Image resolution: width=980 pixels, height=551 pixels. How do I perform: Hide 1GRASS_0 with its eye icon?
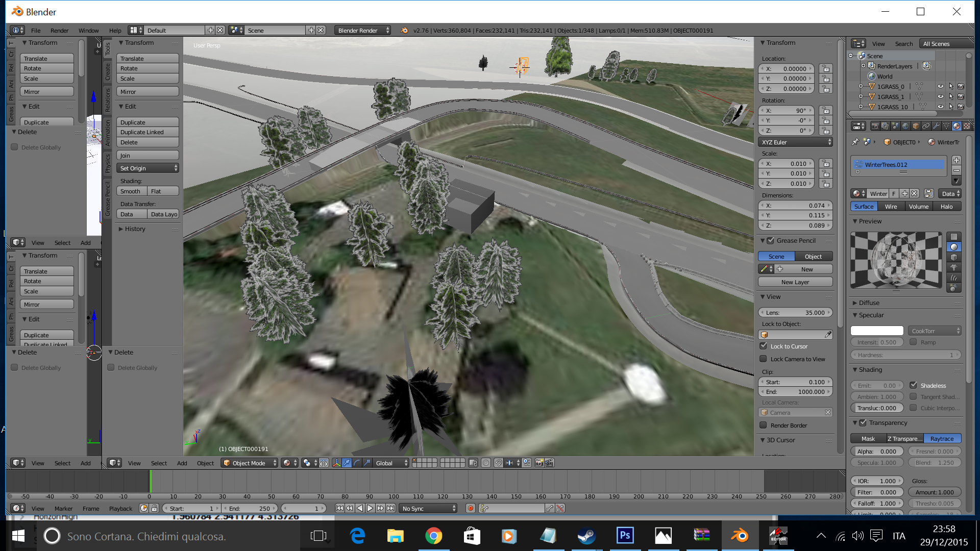pos(941,87)
